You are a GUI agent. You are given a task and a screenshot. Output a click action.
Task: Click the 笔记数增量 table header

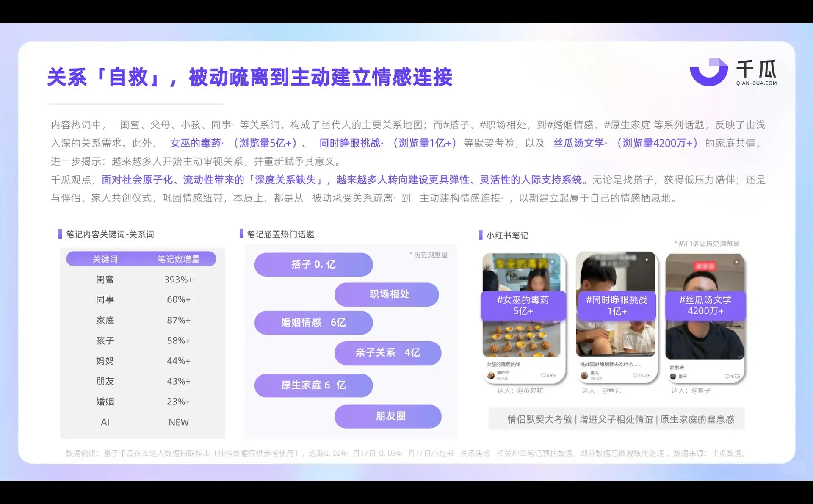(179, 259)
